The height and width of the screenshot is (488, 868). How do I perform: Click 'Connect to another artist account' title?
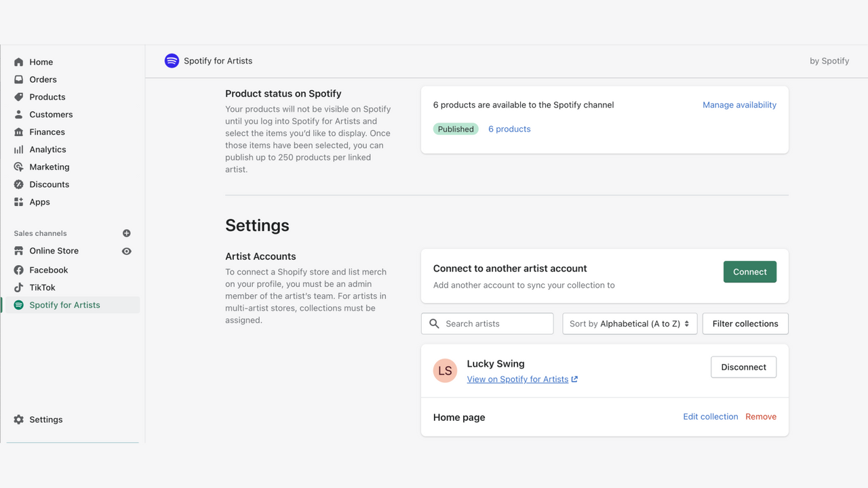coord(510,268)
